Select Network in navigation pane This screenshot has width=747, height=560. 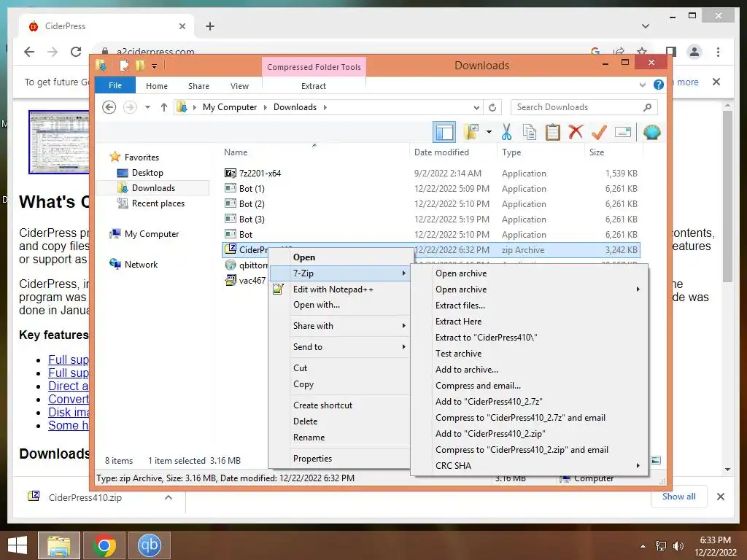click(x=141, y=264)
